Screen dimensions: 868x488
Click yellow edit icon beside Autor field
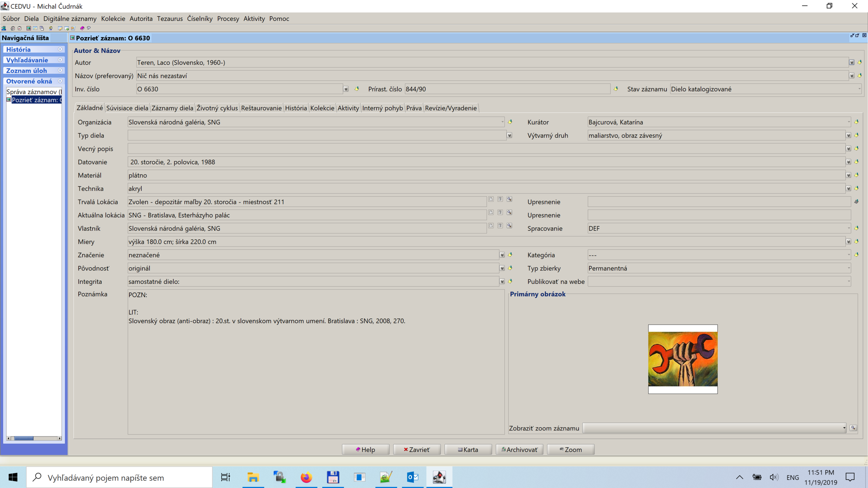[860, 62]
